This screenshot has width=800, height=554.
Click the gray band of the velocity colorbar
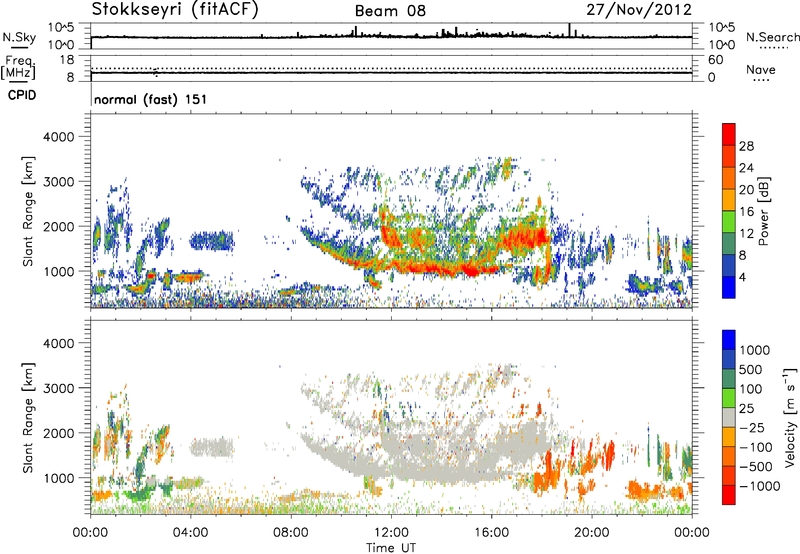click(x=729, y=417)
